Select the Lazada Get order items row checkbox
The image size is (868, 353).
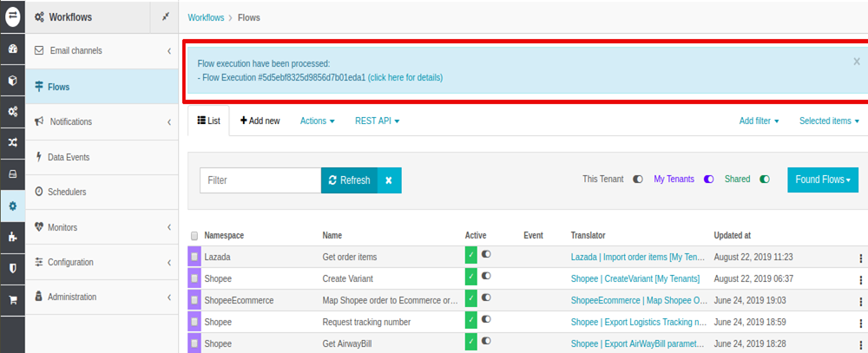tap(194, 258)
